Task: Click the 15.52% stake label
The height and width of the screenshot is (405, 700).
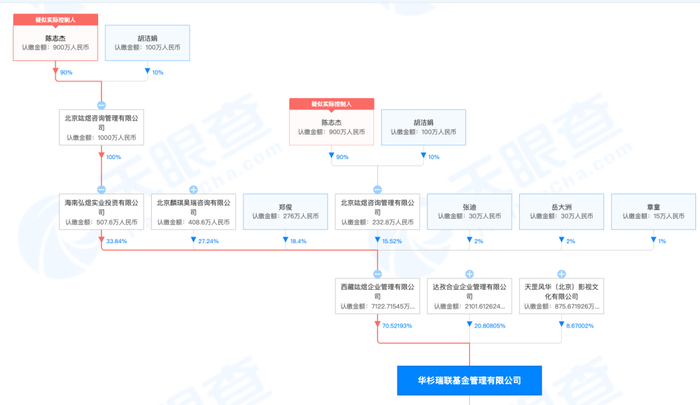Action: coord(392,241)
